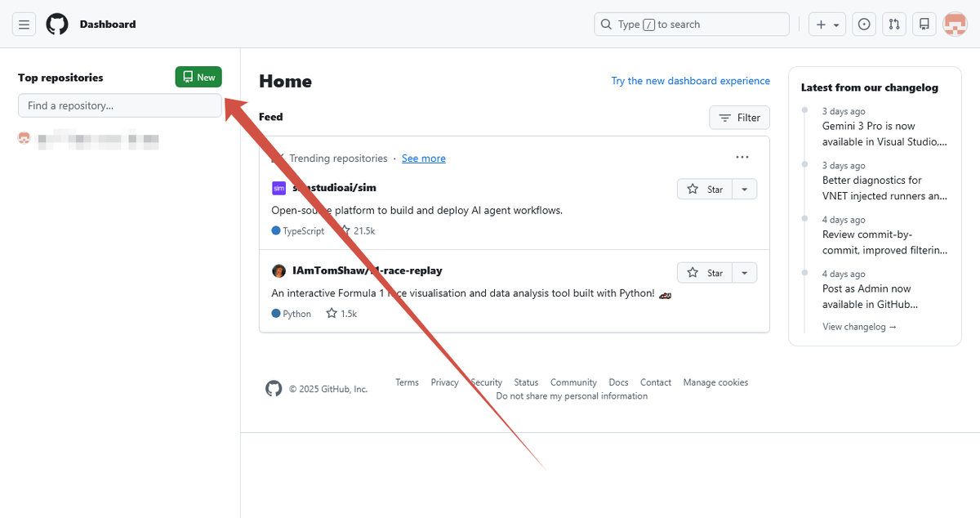Open the Review commit-by-commit changelog entry

click(884, 243)
